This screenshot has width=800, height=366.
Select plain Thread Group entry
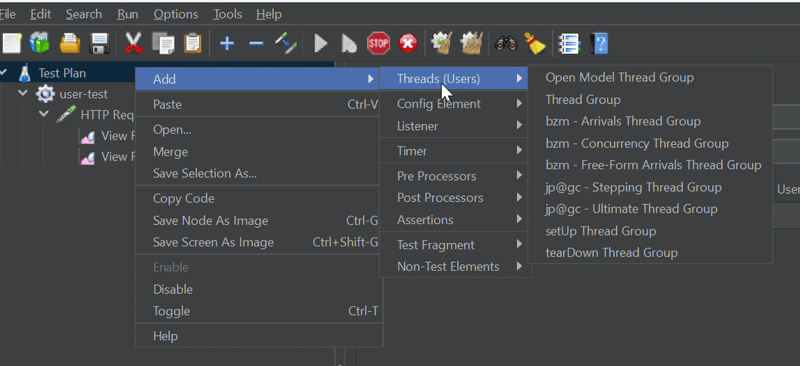pos(650,100)
